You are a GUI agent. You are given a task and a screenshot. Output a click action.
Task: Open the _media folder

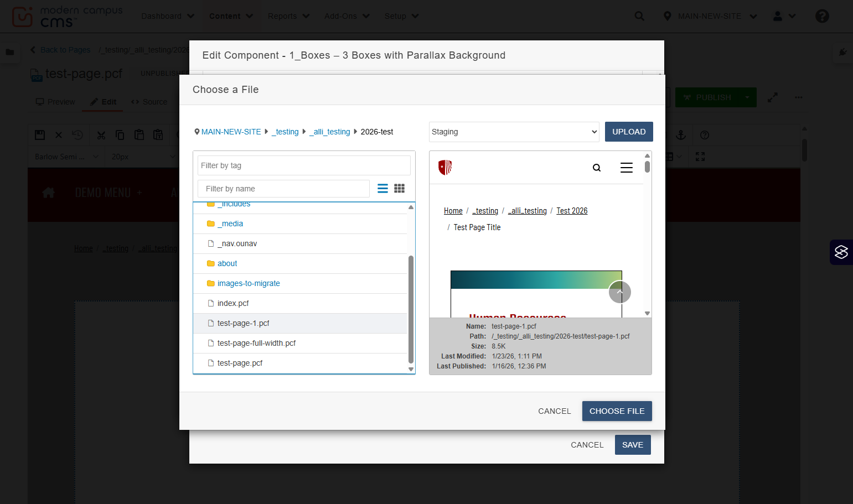pos(230,224)
